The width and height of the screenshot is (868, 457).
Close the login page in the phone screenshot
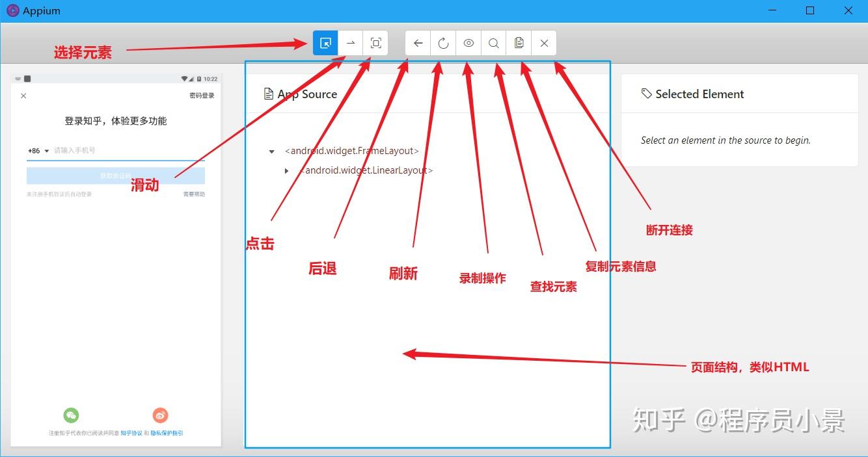click(23, 96)
